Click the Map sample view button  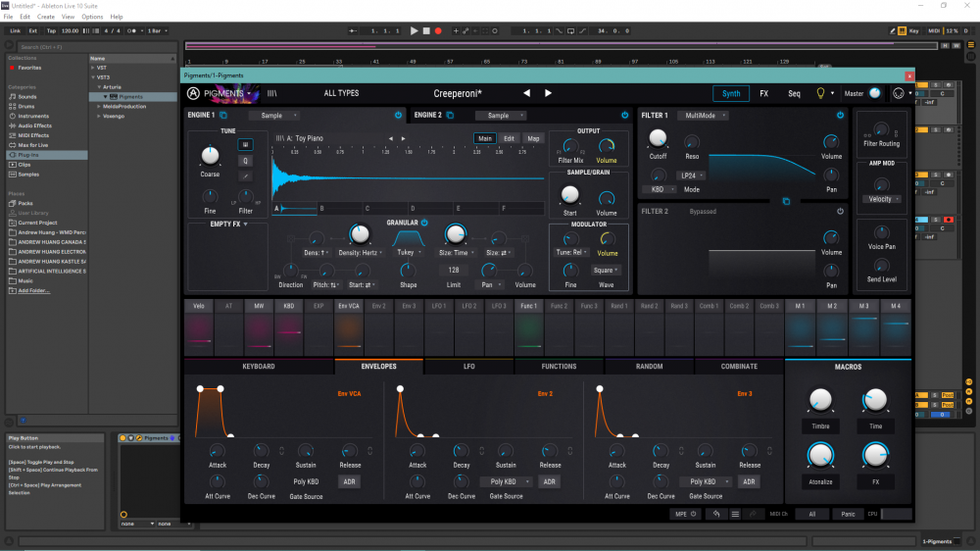coord(533,139)
